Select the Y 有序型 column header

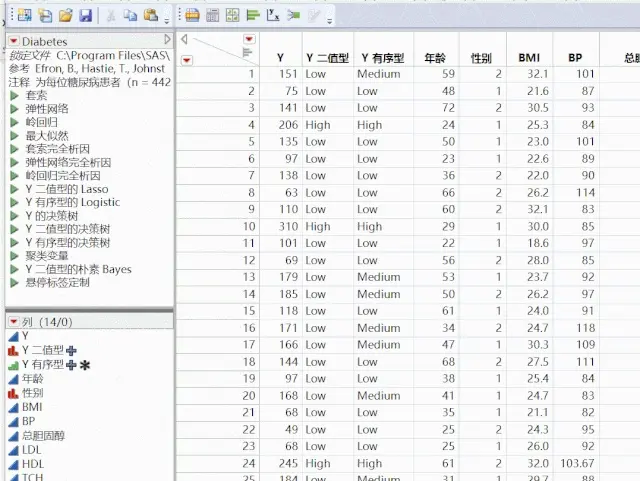383,58
